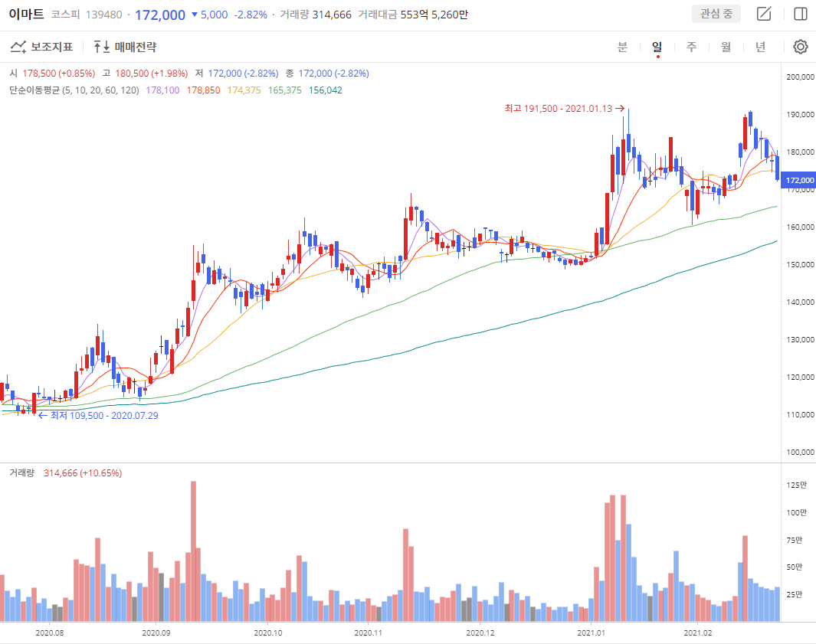Click the 저 172,000 low price
This screenshot has width=816, height=644.
(237, 74)
